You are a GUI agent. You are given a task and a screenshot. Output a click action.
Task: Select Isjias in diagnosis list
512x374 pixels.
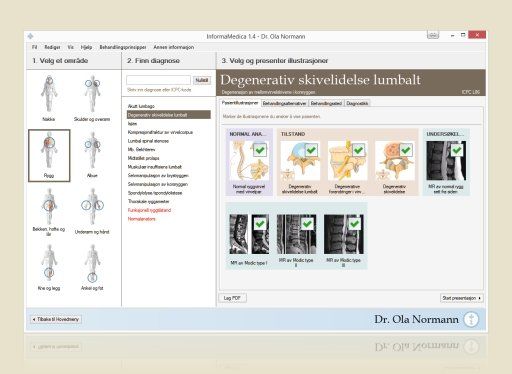pos(132,123)
